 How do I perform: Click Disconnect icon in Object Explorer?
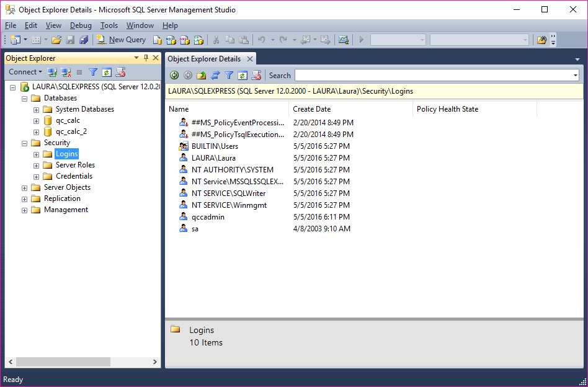[x=66, y=72]
